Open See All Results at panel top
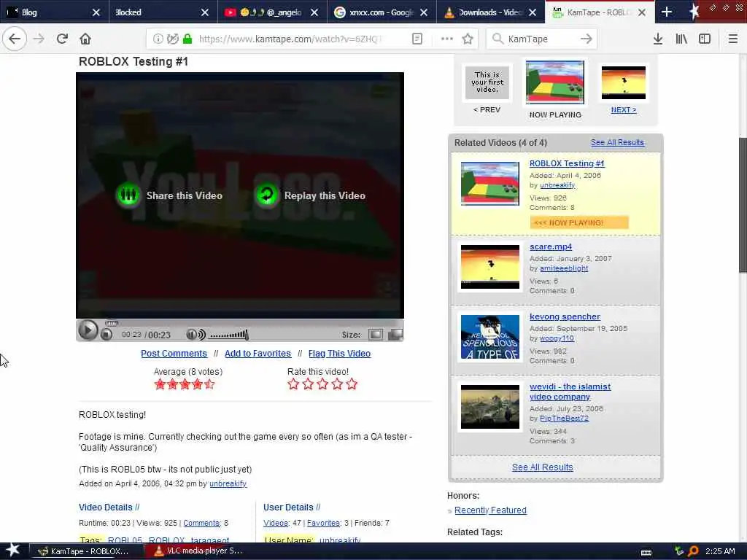This screenshot has height=560, width=747. click(617, 142)
